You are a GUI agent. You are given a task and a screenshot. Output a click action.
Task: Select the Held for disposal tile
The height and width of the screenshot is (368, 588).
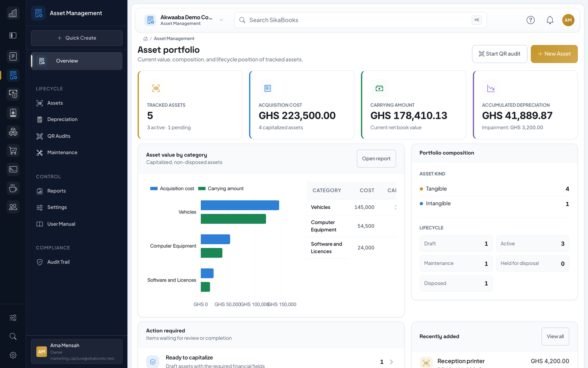pyautogui.click(x=533, y=263)
